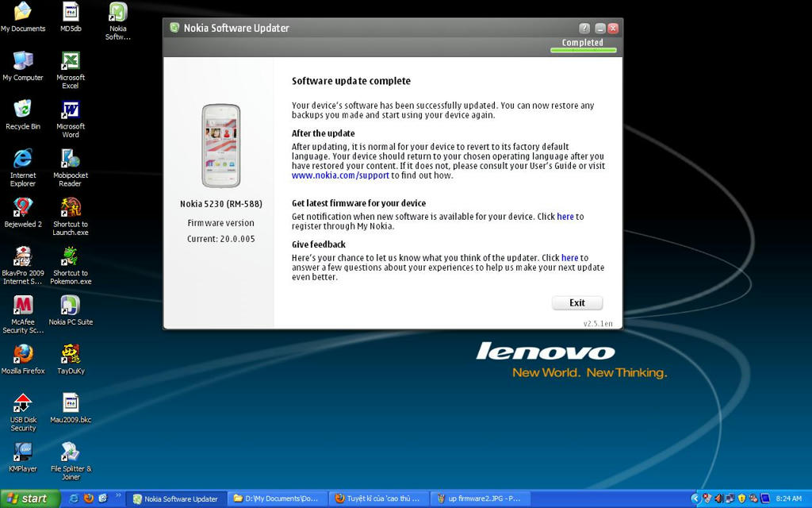
Task: Click the 'v2.5.1en' version label
Action: click(x=598, y=324)
